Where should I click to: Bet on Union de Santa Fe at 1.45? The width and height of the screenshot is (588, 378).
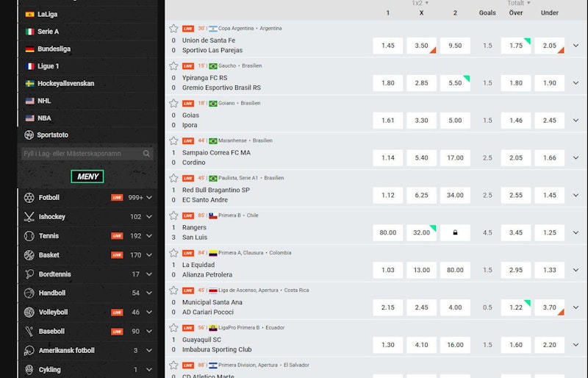[388, 46]
